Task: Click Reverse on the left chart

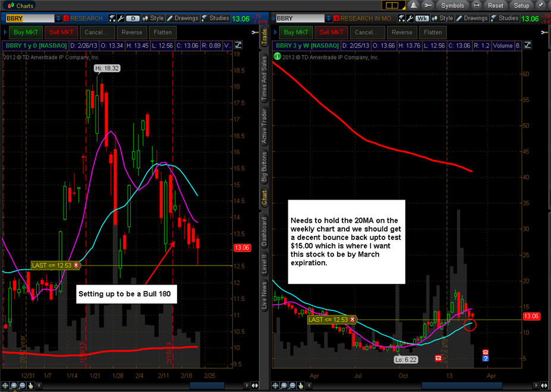Action: click(132, 32)
